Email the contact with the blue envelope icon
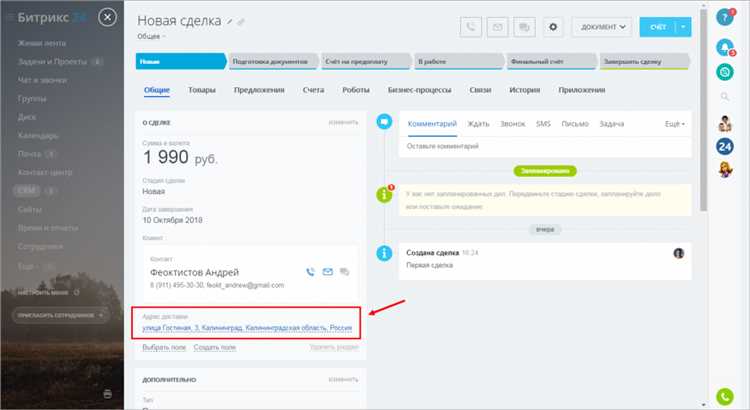The width and height of the screenshot is (750, 410). coord(328,272)
